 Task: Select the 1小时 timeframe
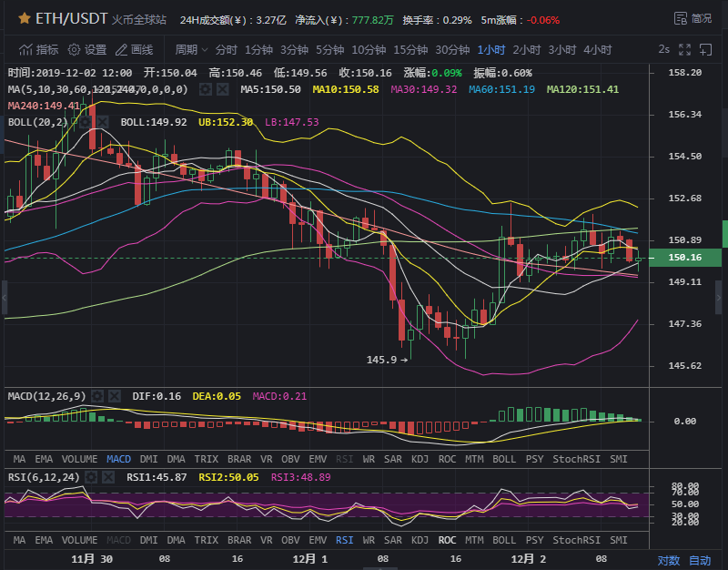(x=491, y=50)
